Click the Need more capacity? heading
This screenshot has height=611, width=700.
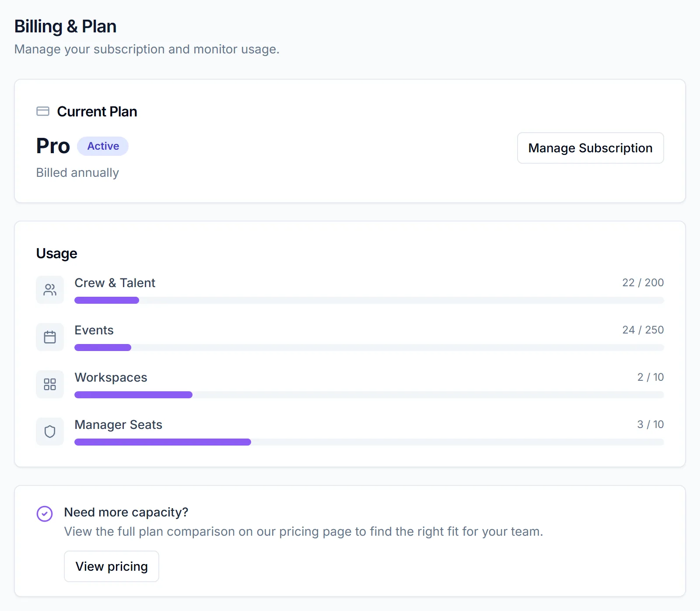pos(126,512)
